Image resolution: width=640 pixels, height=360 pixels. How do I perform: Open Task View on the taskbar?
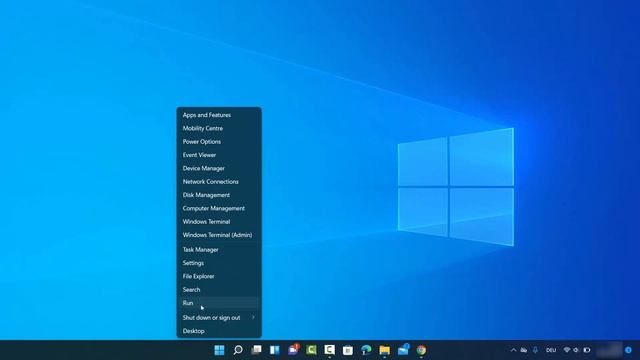pyautogui.click(x=256, y=350)
